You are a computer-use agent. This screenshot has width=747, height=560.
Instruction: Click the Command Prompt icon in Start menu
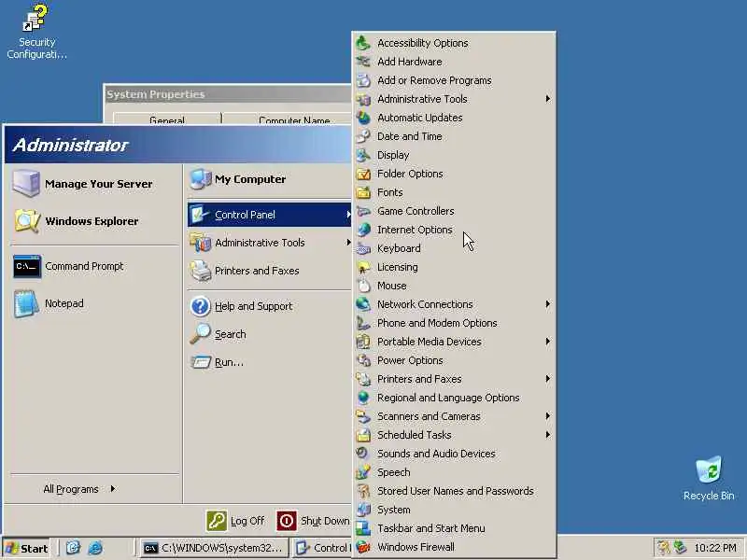[27, 266]
